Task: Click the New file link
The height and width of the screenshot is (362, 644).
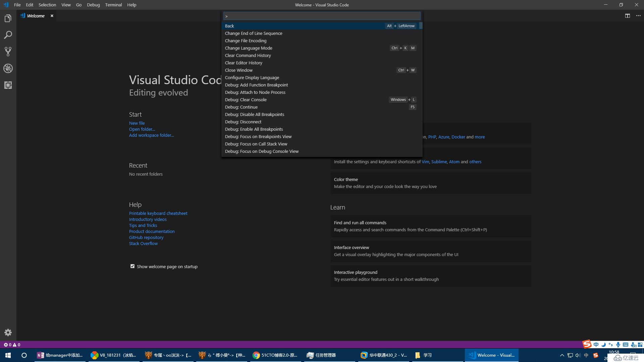Action: click(137, 123)
